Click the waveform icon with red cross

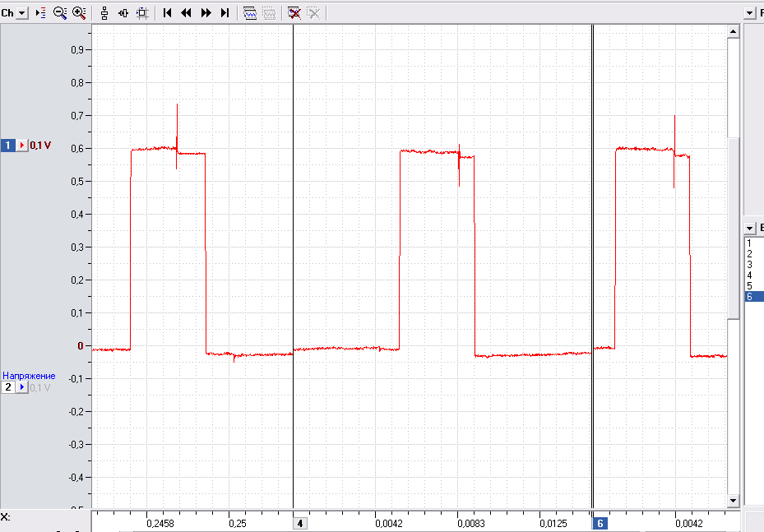[x=294, y=13]
